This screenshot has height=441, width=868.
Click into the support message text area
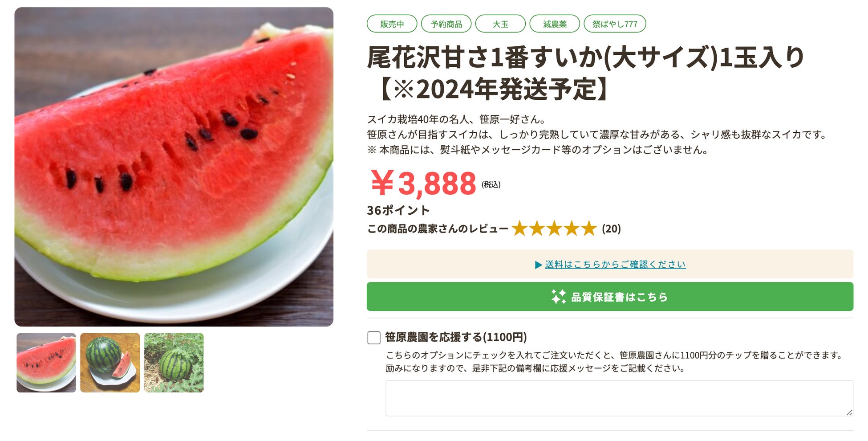[619, 398]
